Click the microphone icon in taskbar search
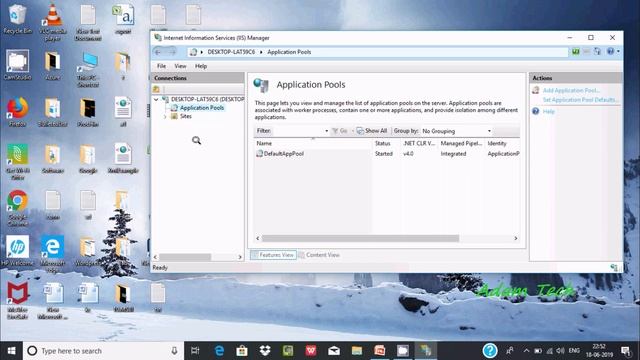Viewport: 640px width, 360px height. coord(174,351)
